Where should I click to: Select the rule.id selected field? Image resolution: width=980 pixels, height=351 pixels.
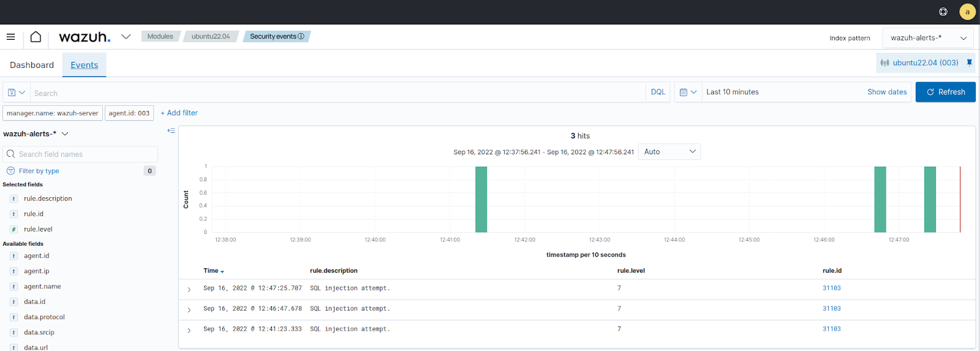click(x=34, y=214)
